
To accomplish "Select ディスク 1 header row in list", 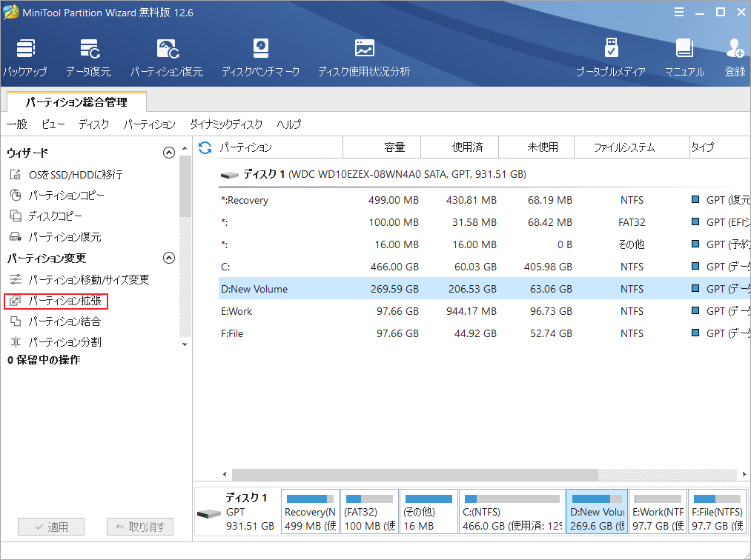I will pyautogui.click(x=484, y=174).
